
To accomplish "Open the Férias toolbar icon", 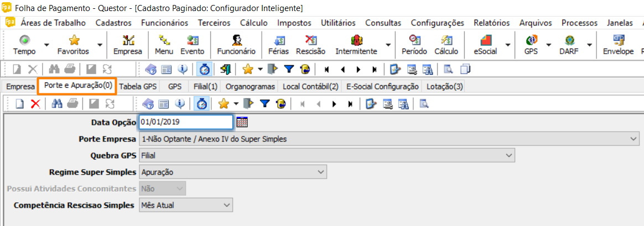I will tap(278, 45).
